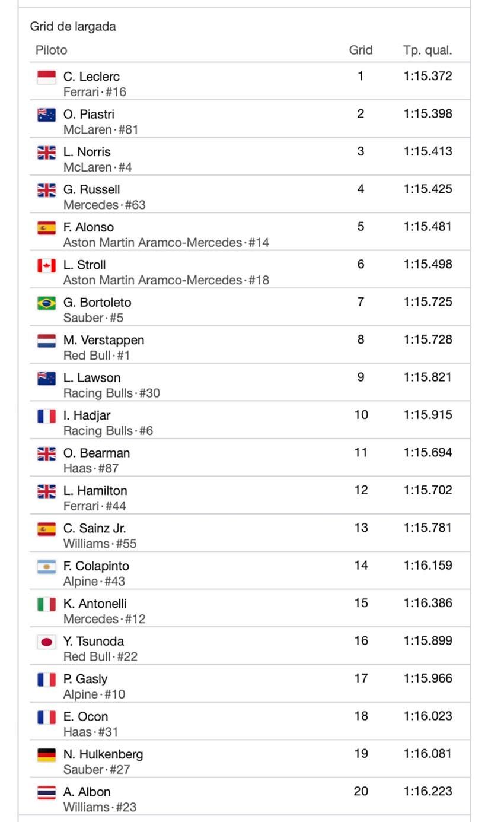Click the Brazilian flag beside G. Bortoleto

coord(46,303)
